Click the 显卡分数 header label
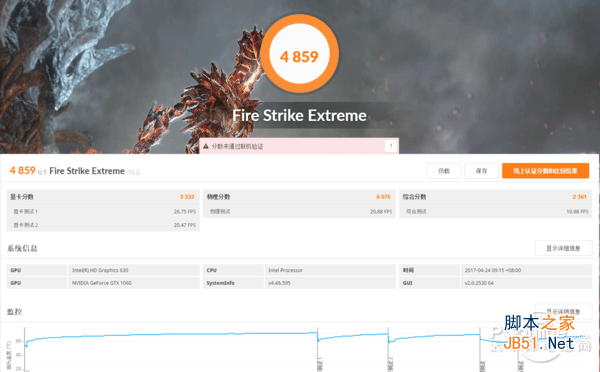Screen dimensions: 600x372 coord(22,197)
